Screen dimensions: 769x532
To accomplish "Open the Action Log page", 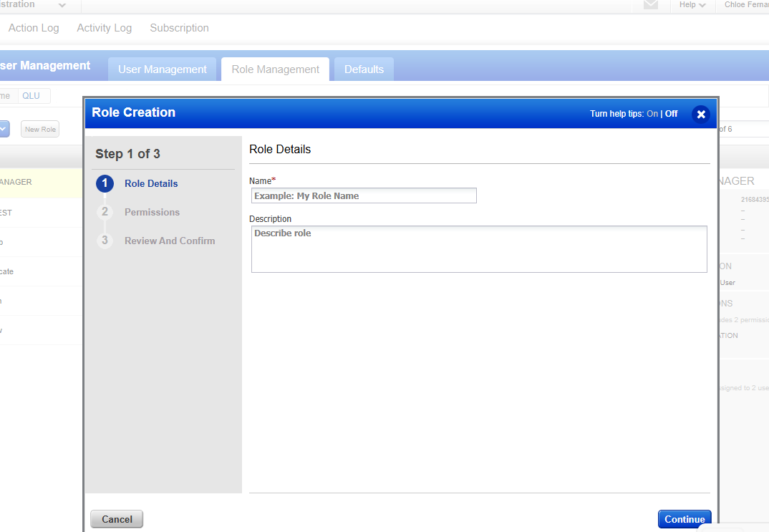I will click(x=34, y=28).
